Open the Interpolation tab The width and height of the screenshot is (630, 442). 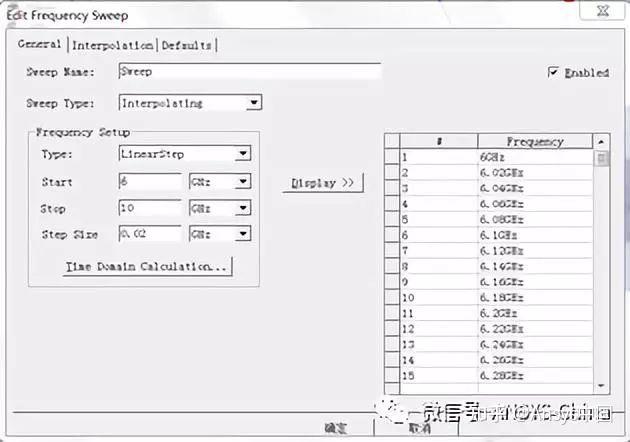point(112,45)
